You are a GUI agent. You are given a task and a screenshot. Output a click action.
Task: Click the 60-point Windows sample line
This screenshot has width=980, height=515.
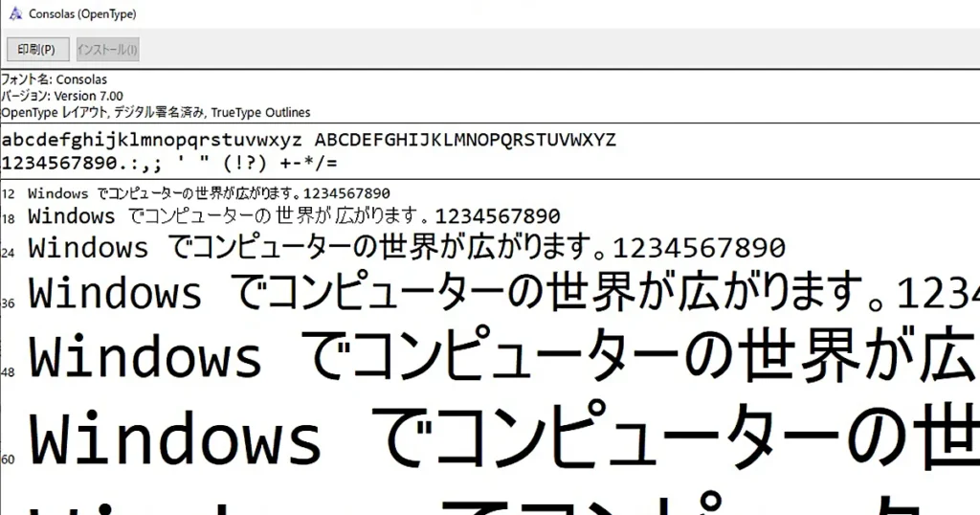coord(503,435)
